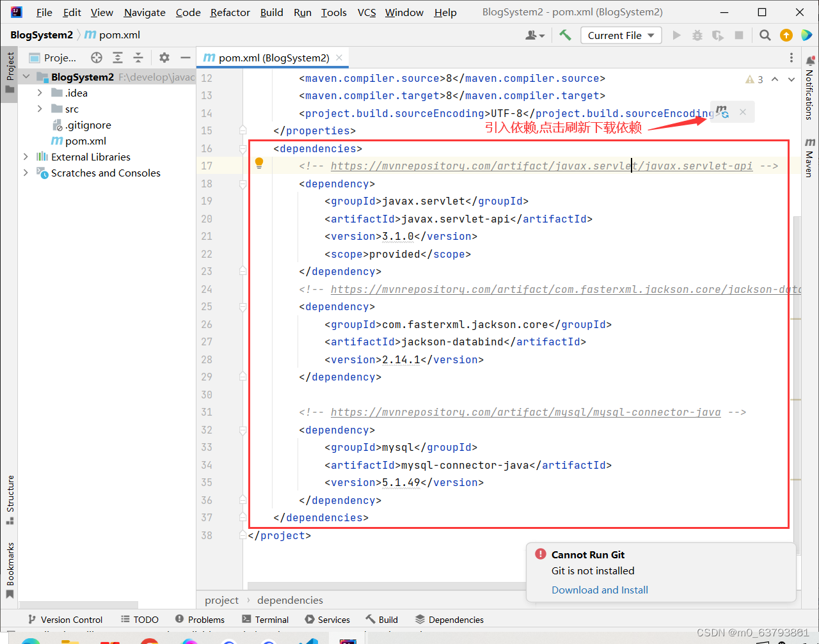Click BlogSystem2 in the navigation bar

click(42, 35)
